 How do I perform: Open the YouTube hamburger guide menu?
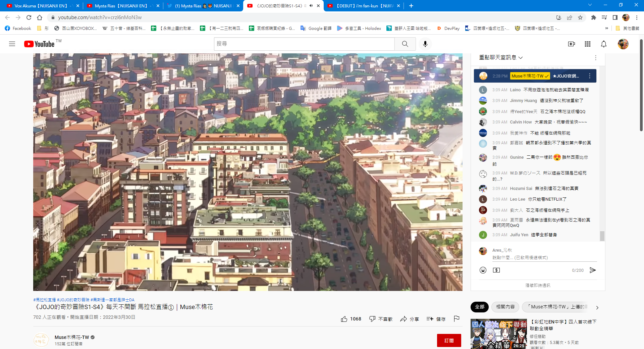[x=12, y=44]
